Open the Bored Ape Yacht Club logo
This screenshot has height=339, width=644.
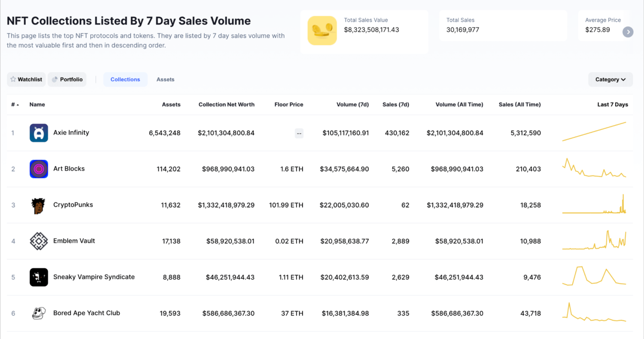coord(39,313)
